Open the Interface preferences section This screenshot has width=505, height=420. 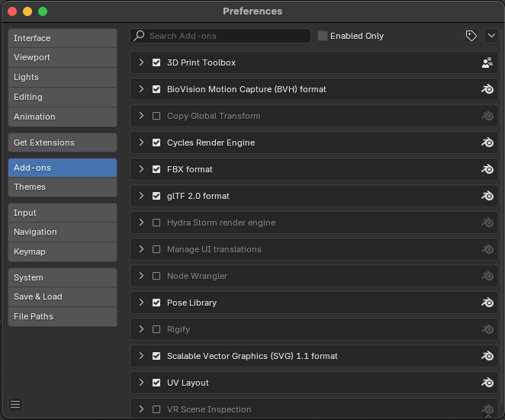point(63,38)
